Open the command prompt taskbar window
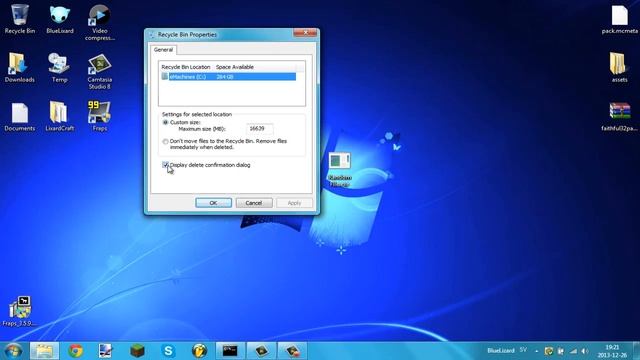The height and width of the screenshot is (360, 640). tap(230, 351)
